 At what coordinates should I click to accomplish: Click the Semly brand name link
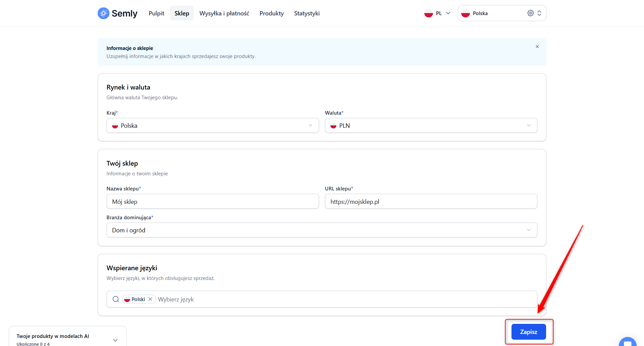tap(124, 13)
